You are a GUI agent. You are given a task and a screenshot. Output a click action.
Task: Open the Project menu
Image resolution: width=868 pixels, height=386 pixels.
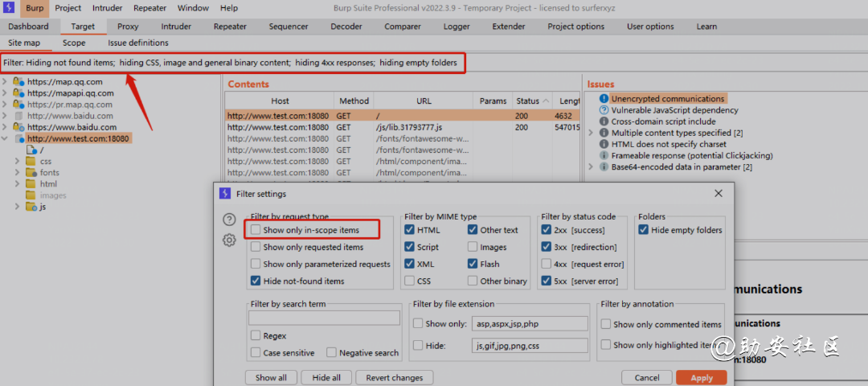point(68,8)
